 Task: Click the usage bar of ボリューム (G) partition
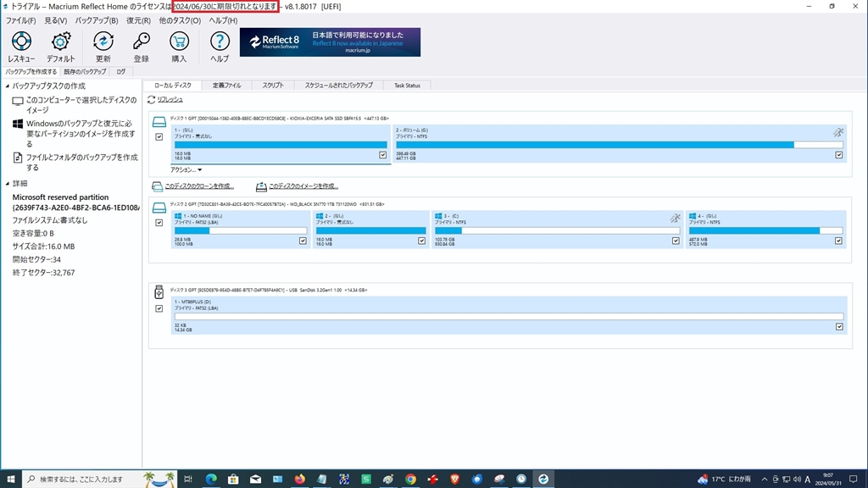pyautogui.click(x=619, y=145)
